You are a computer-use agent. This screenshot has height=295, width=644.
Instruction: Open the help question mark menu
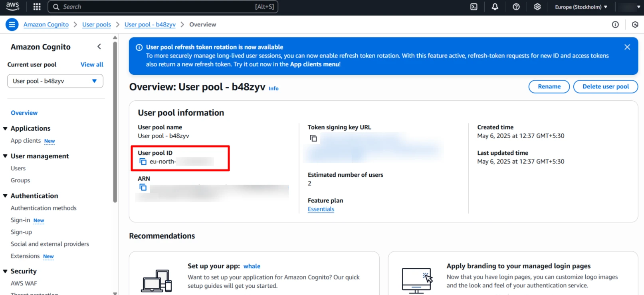(x=516, y=7)
